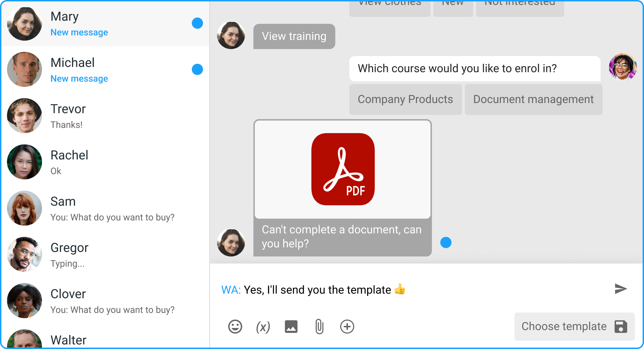
Task: Attach a file with the paperclip icon
Action: coord(319,327)
